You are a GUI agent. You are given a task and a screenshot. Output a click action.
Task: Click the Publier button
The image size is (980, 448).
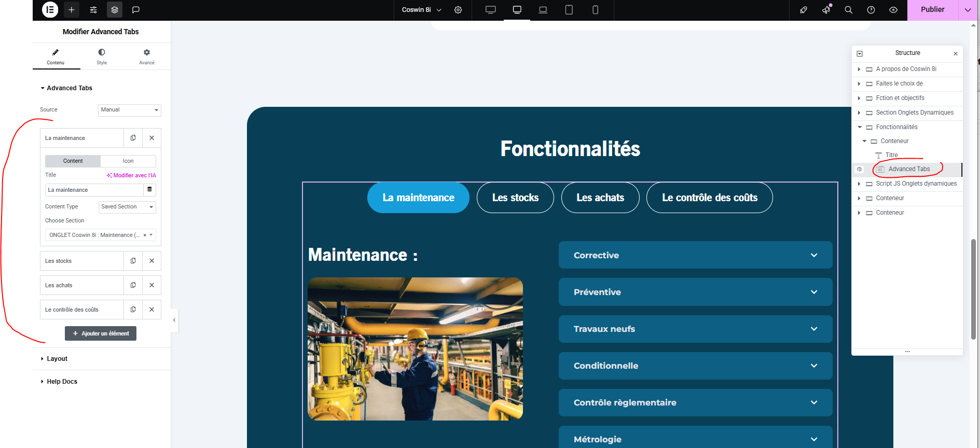coord(932,10)
